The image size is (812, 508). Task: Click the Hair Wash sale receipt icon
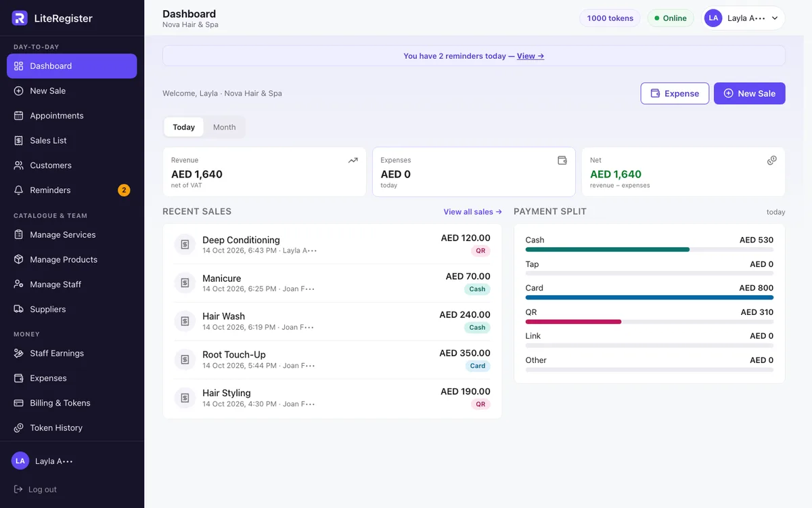point(185,321)
